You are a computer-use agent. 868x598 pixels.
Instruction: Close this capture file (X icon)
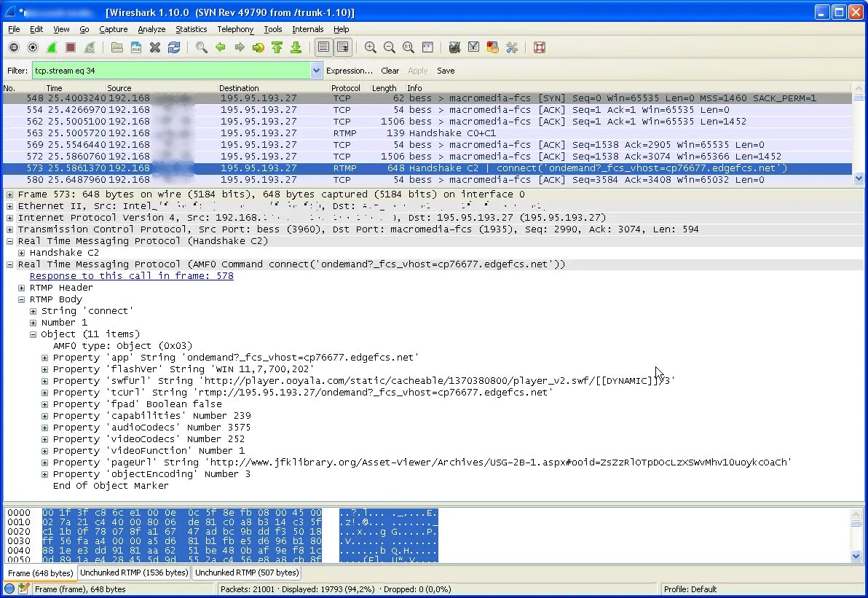point(155,47)
